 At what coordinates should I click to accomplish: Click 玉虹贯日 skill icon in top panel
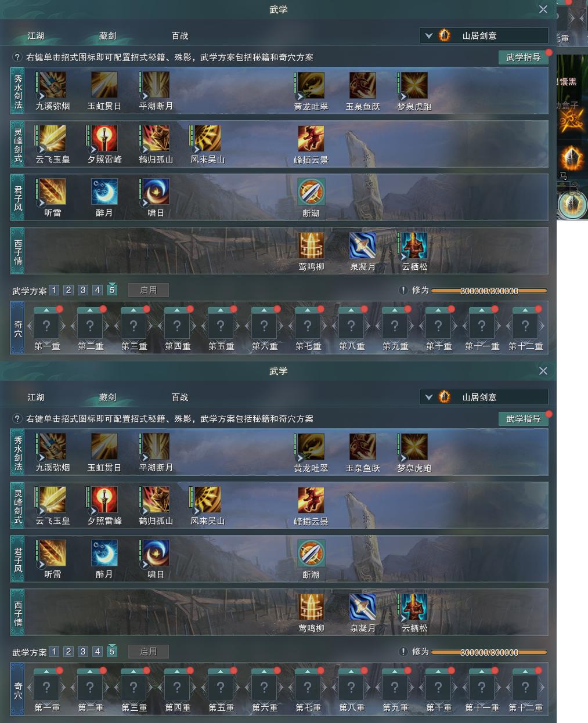pyautogui.click(x=104, y=85)
